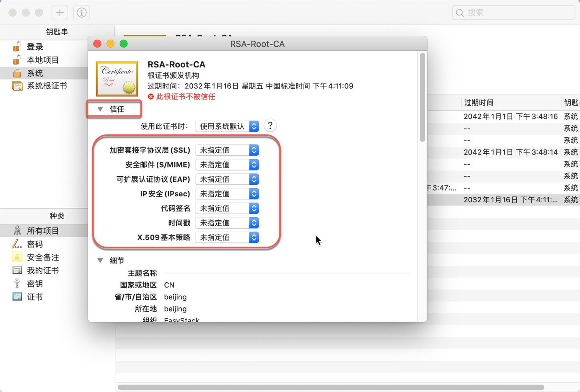Collapse the 信任 section triangle
This screenshot has height=392, width=580.
coord(100,109)
